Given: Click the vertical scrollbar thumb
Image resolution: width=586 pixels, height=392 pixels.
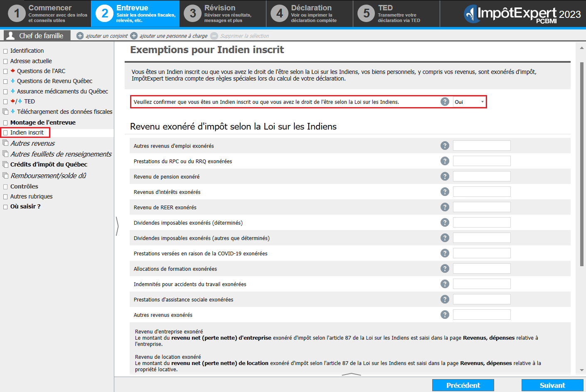Looking at the screenshot, I should click(x=582, y=164).
